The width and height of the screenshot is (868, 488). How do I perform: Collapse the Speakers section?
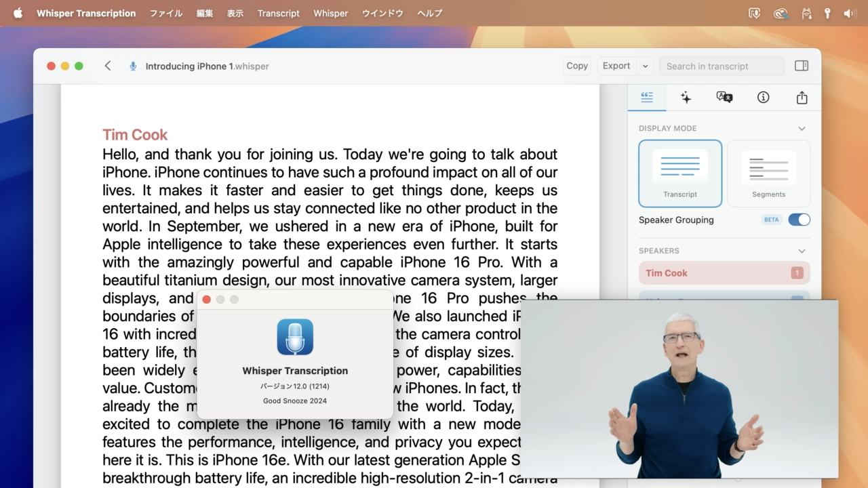tap(802, 251)
